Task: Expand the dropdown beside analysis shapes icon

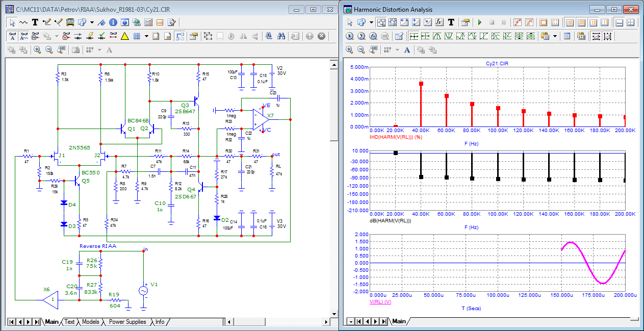Action: (x=371, y=22)
